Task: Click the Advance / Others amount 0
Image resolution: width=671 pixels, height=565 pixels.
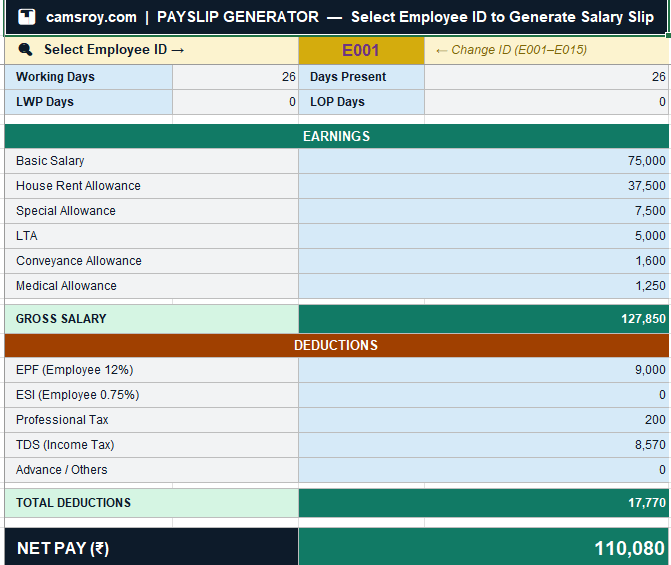Action: point(484,470)
